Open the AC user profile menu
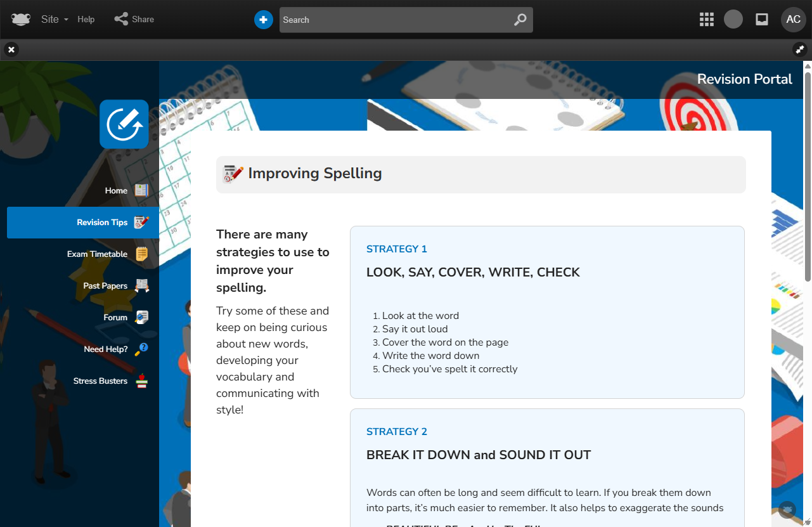The image size is (812, 527). (x=793, y=19)
